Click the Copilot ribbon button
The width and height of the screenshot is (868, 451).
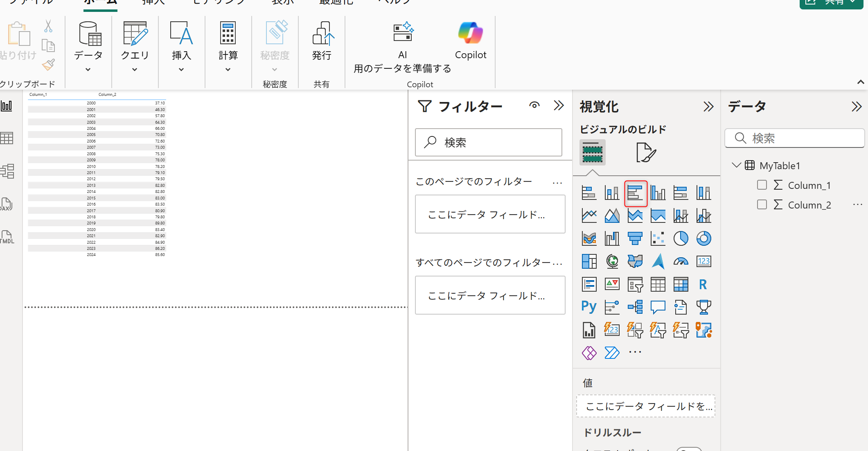point(471,41)
